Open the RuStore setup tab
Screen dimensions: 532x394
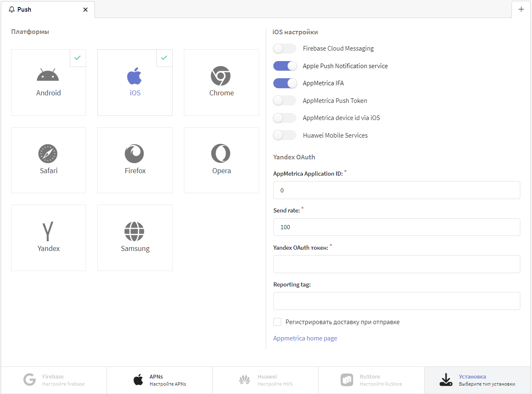371,380
